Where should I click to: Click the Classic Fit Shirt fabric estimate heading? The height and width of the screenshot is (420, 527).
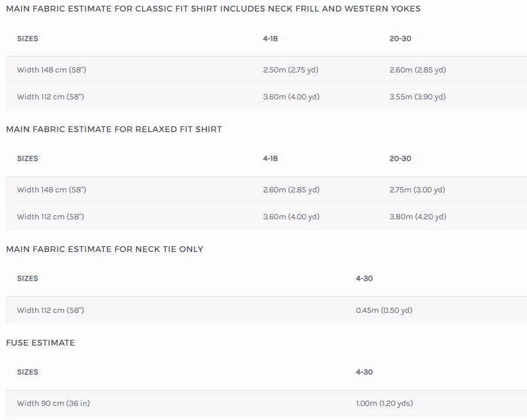[213, 9]
